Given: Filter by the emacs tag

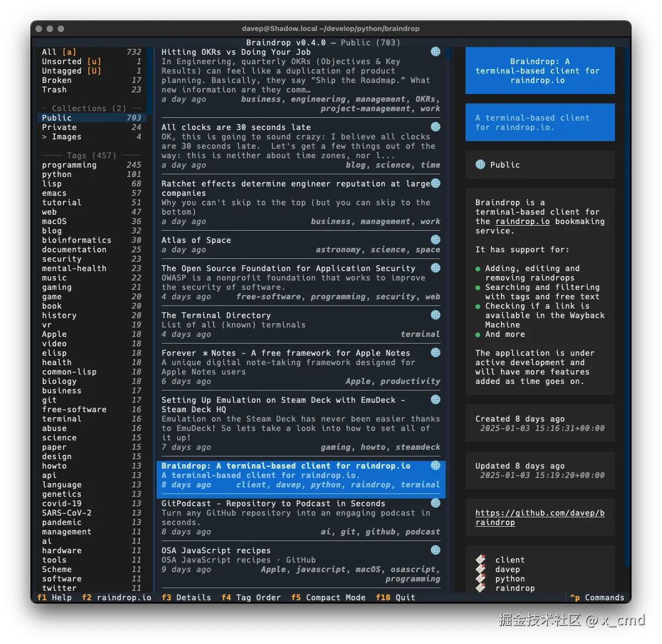Looking at the screenshot, I should (x=92, y=193).
